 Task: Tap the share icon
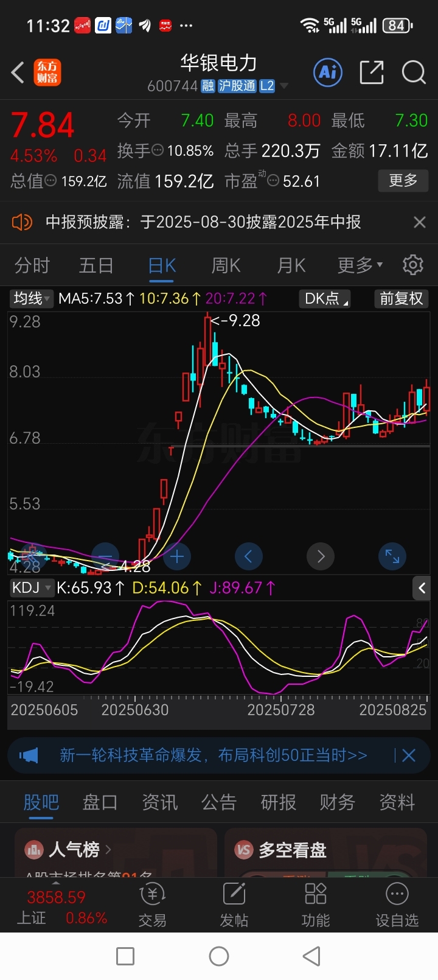click(372, 73)
